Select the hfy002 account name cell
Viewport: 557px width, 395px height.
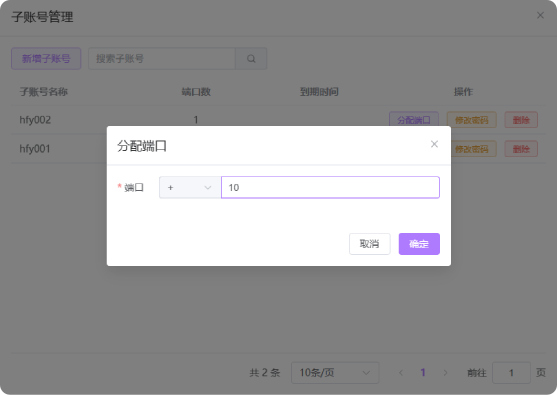click(35, 120)
